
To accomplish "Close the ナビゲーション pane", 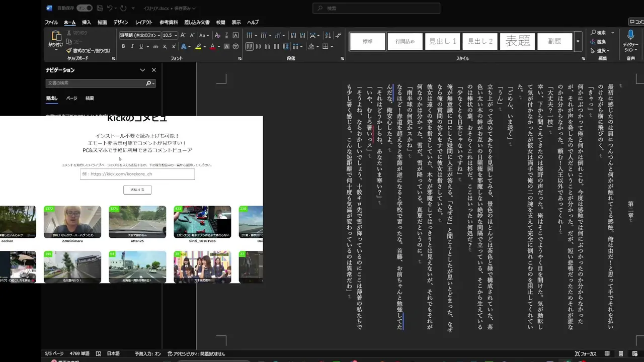I will [154, 70].
